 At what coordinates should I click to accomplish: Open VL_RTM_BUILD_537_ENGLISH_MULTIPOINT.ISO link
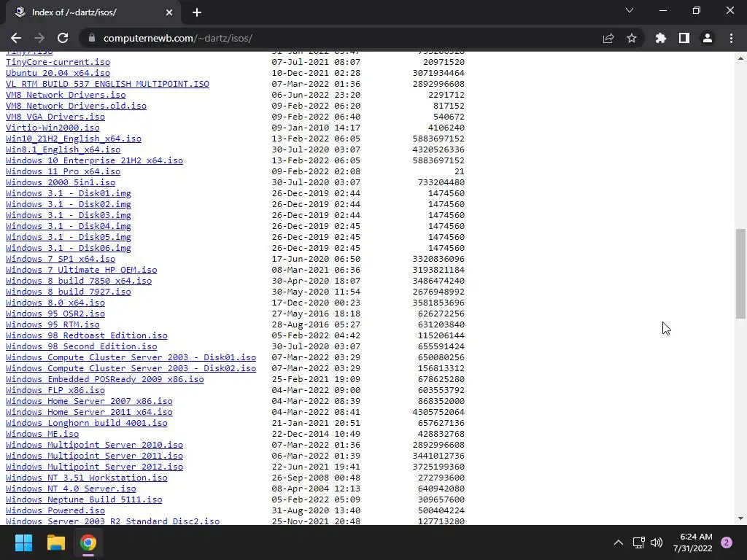(107, 84)
